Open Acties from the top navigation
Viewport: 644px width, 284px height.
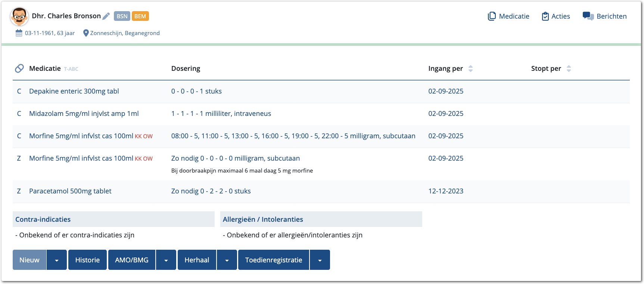556,16
